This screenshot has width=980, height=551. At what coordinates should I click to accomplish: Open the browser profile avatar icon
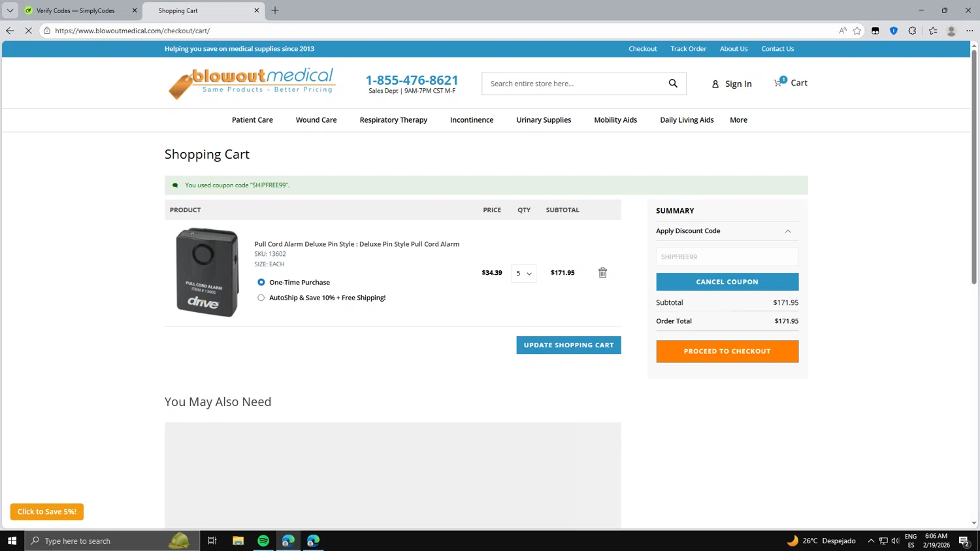(951, 31)
